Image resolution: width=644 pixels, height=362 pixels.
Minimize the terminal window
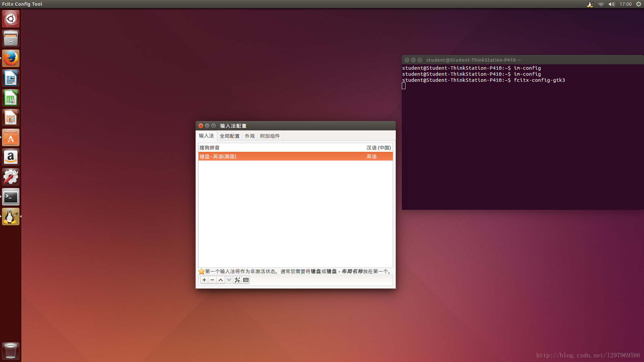tap(413, 60)
